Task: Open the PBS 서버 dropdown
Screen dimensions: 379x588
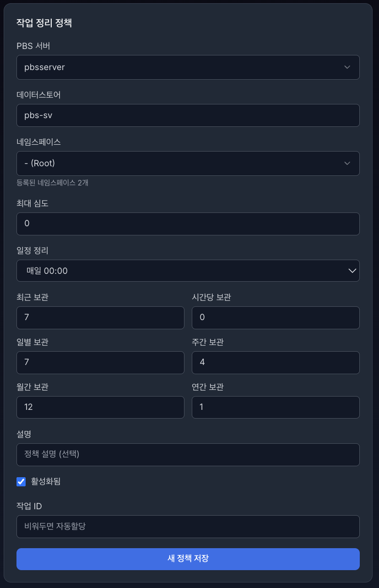Action: (x=188, y=67)
